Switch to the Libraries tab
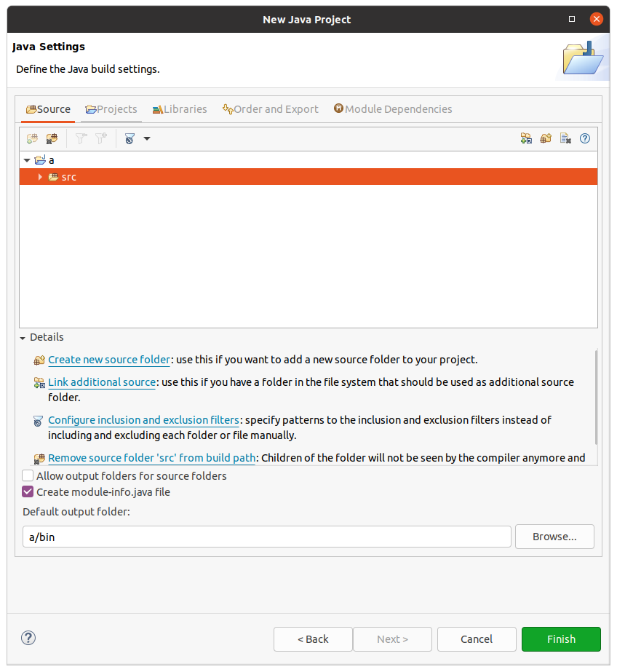This screenshot has height=672, width=617. [x=180, y=109]
